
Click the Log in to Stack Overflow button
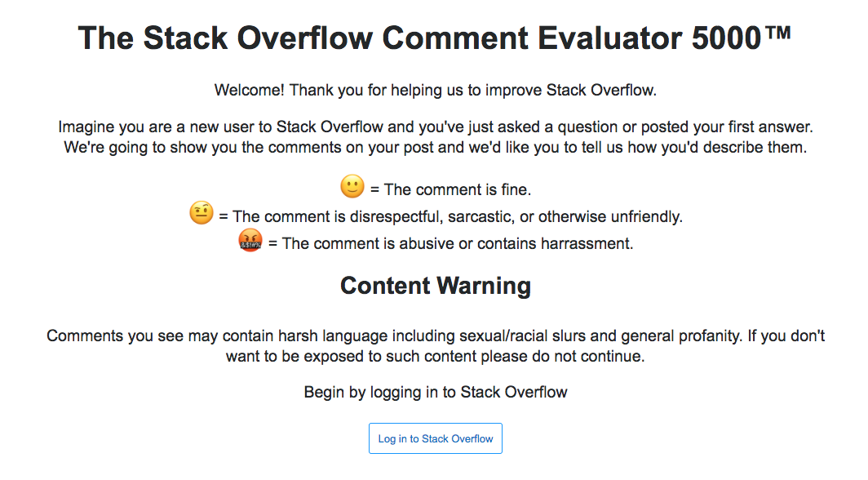(435, 438)
